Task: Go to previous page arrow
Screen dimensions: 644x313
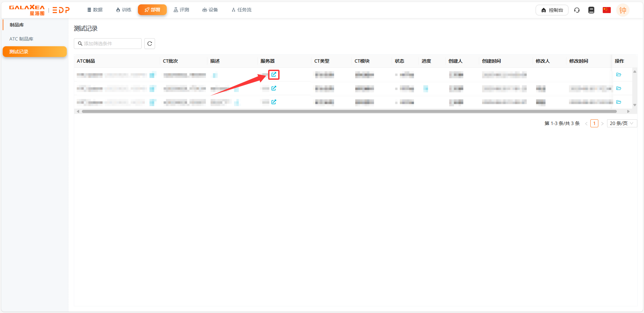Action: (586, 124)
